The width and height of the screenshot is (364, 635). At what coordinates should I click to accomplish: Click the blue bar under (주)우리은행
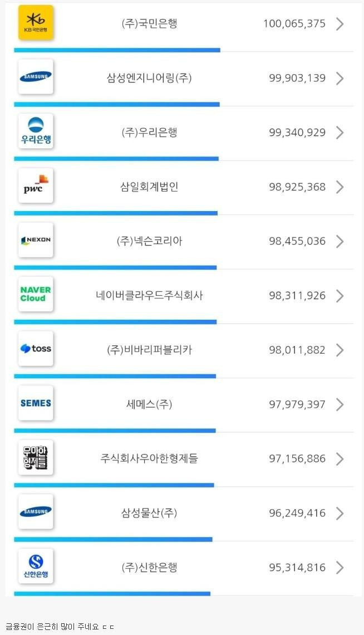coord(116,159)
